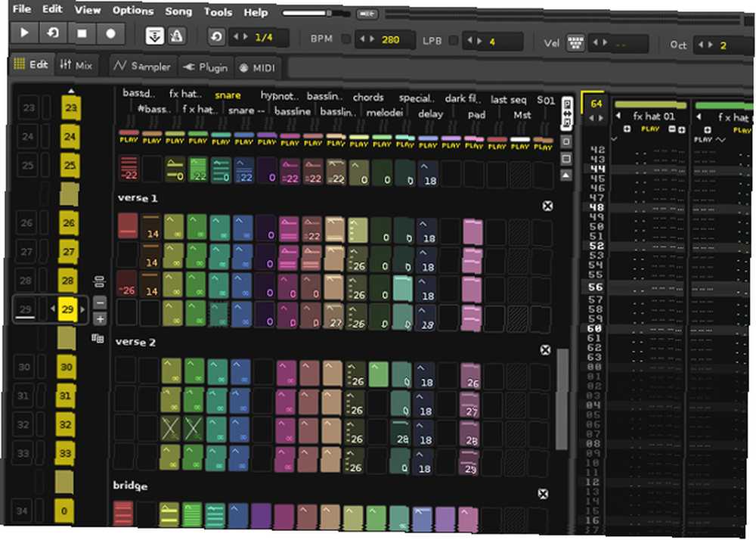This screenshot has height=540, width=756.
Task: Select the 'bridge' section label
Action: coord(130,486)
